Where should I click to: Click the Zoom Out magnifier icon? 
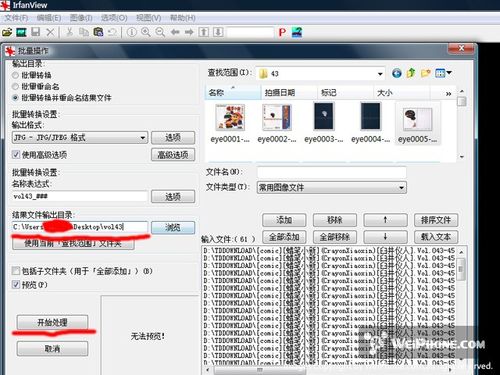click(160, 32)
